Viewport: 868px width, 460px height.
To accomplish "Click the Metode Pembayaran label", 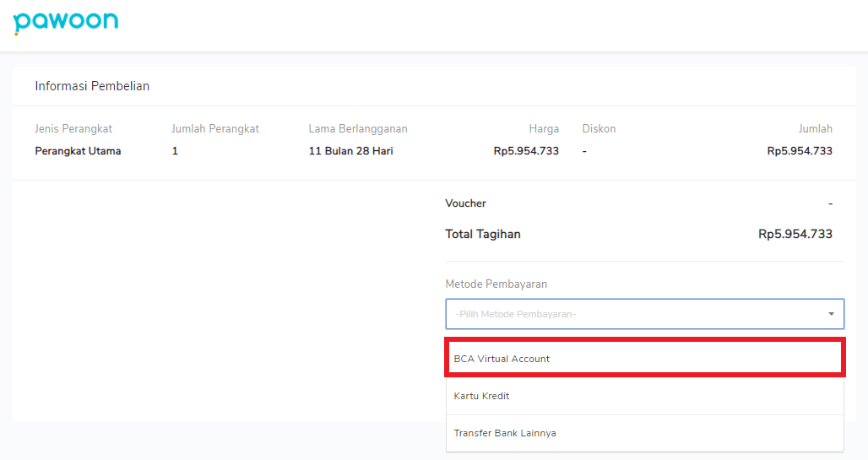I will click(496, 284).
